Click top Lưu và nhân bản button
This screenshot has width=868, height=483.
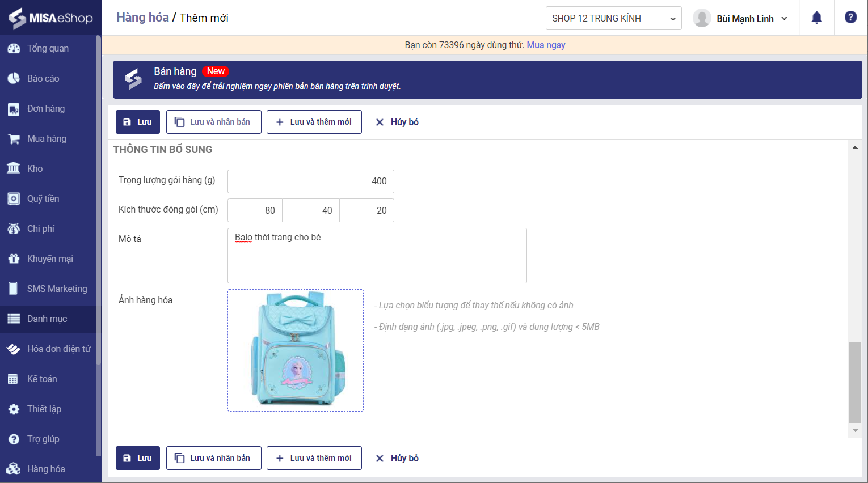(x=214, y=122)
